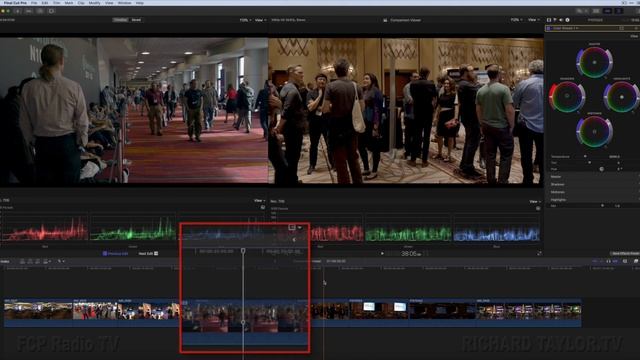Toggle the Color Wheels effect checkbox
Screen dimensions: 640x360
(x=549, y=28)
